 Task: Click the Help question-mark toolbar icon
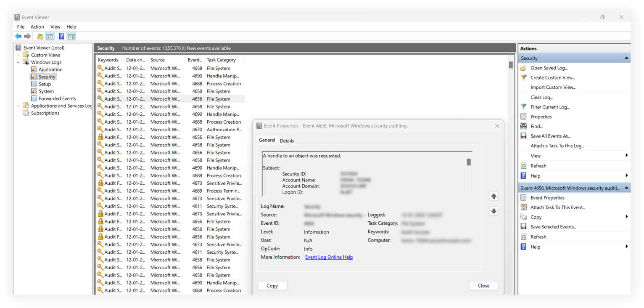click(61, 36)
